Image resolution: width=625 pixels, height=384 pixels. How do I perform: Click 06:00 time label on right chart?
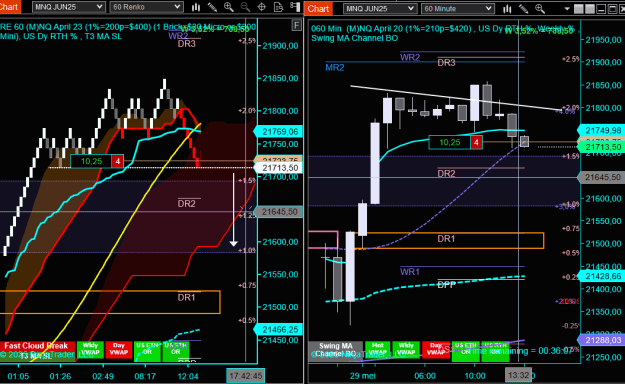tap(425, 376)
